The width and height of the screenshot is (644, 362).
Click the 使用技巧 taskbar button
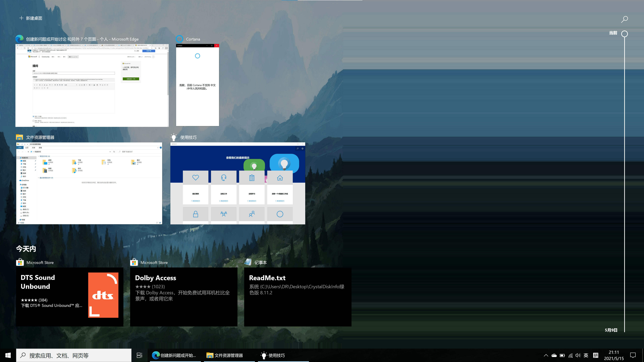point(283,355)
